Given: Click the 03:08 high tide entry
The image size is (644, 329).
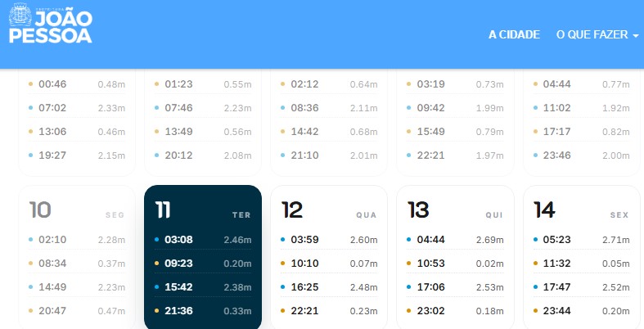Looking at the screenshot, I should (x=203, y=240).
